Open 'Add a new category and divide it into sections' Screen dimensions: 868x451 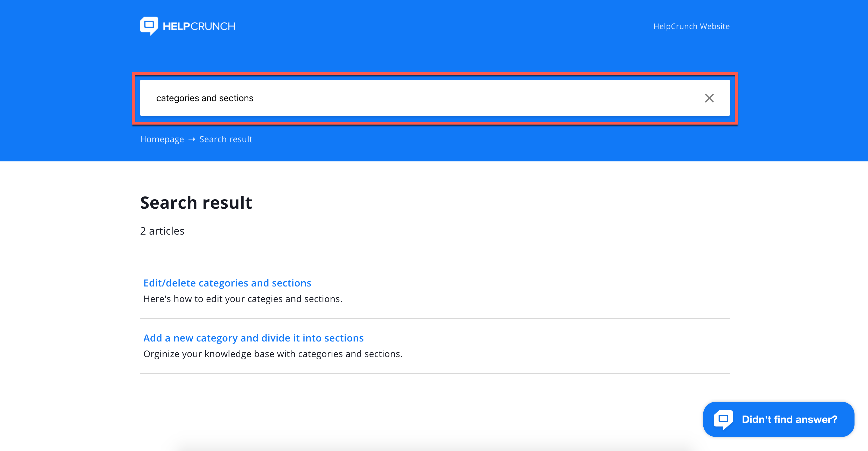[253, 338]
